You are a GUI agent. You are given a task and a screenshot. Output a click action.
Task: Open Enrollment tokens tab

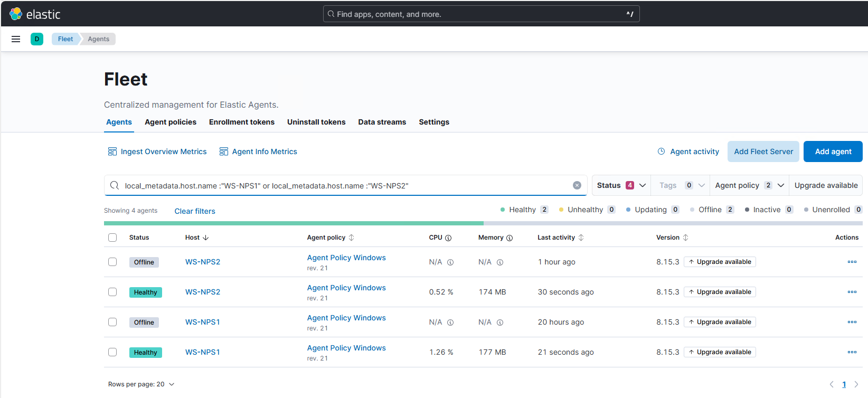coord(242,122)
